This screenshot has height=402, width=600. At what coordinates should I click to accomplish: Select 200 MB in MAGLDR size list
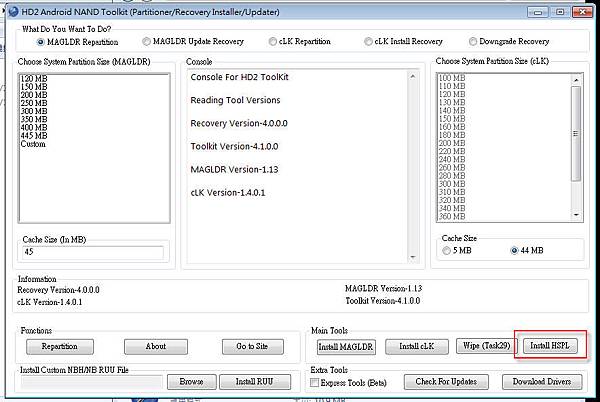point(34,95)
